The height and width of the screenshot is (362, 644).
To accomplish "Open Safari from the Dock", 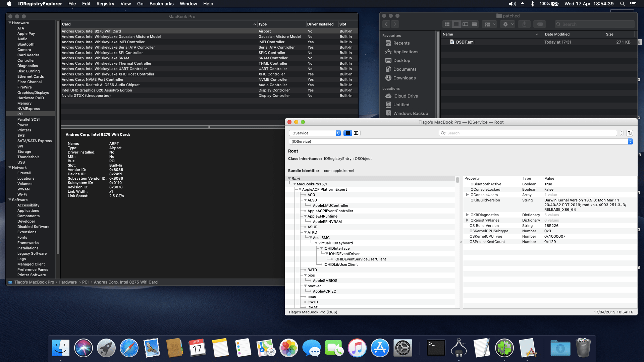I will click(x=129, y=348).
